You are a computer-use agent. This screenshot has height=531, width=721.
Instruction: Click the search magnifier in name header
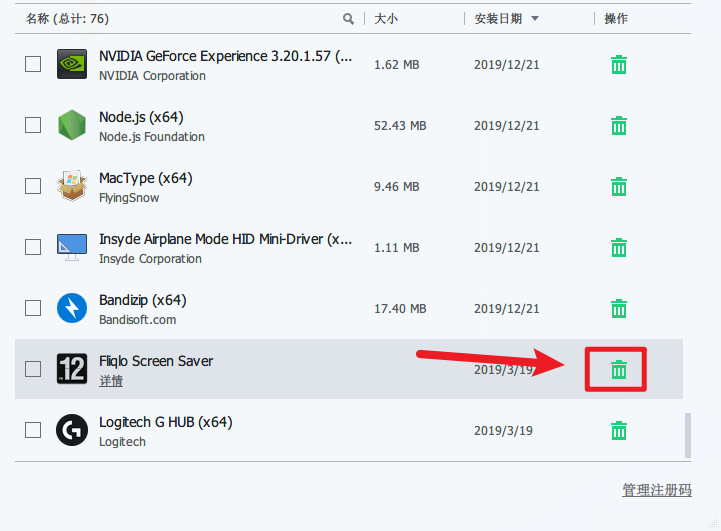[348, 19]
